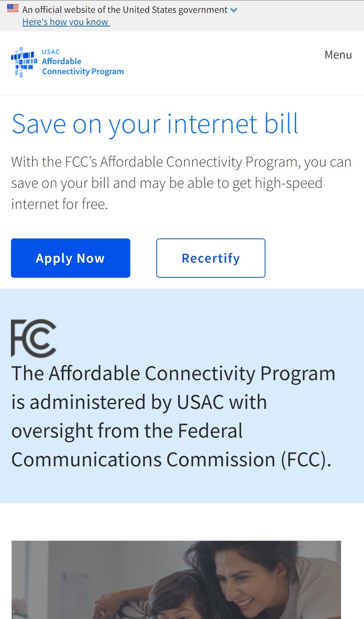Click the "Affordable Connectivity Program" logo text
The image size is (364, 619).
(x=83, y=66)
